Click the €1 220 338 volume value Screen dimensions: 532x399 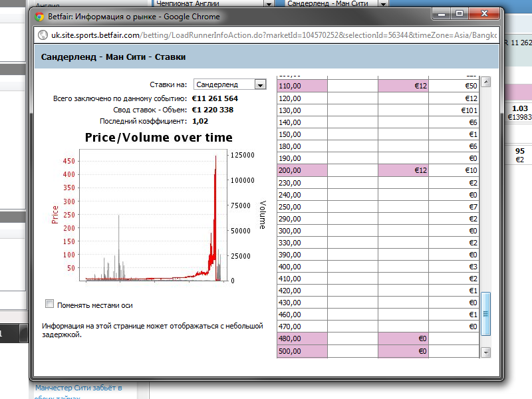tap(213, 110)
